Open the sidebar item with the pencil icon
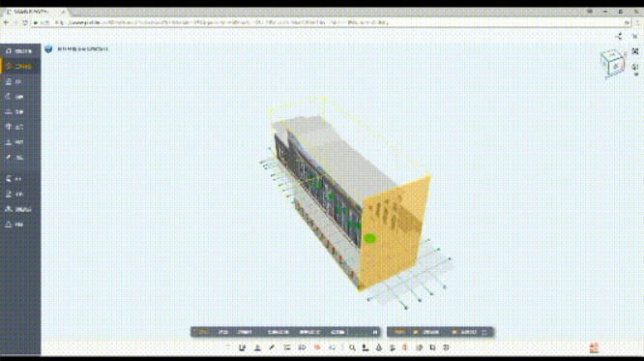The width and height of the screenshot is (644, 361). click(x=20, y=158)
